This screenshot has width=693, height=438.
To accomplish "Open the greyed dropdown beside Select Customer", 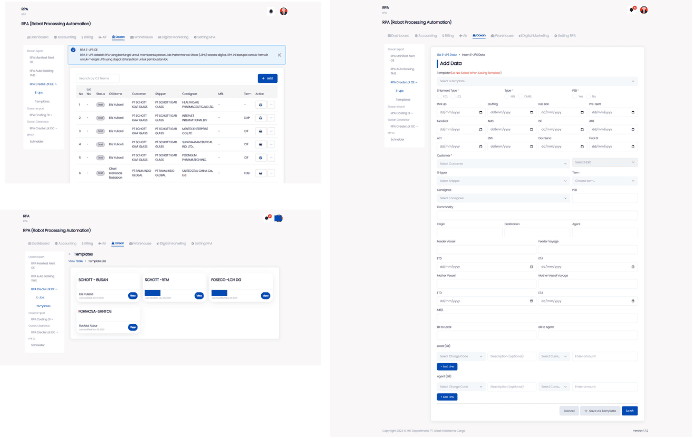I will coord(605,163).
